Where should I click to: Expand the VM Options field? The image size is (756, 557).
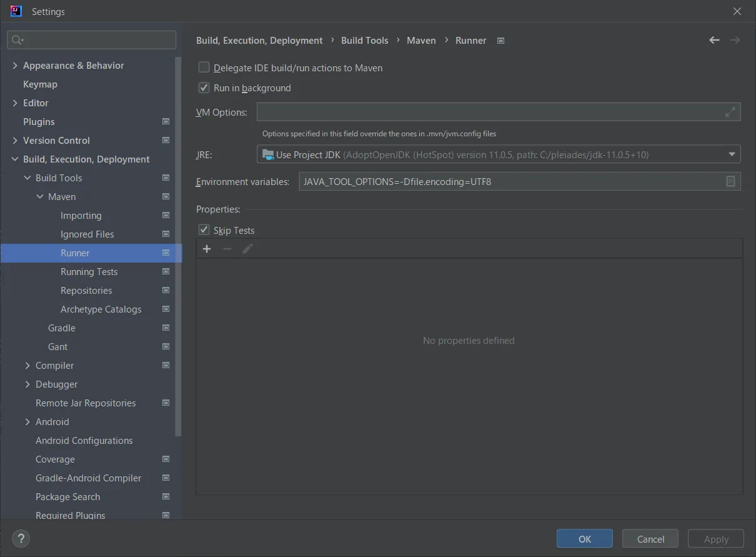(730, 112)
